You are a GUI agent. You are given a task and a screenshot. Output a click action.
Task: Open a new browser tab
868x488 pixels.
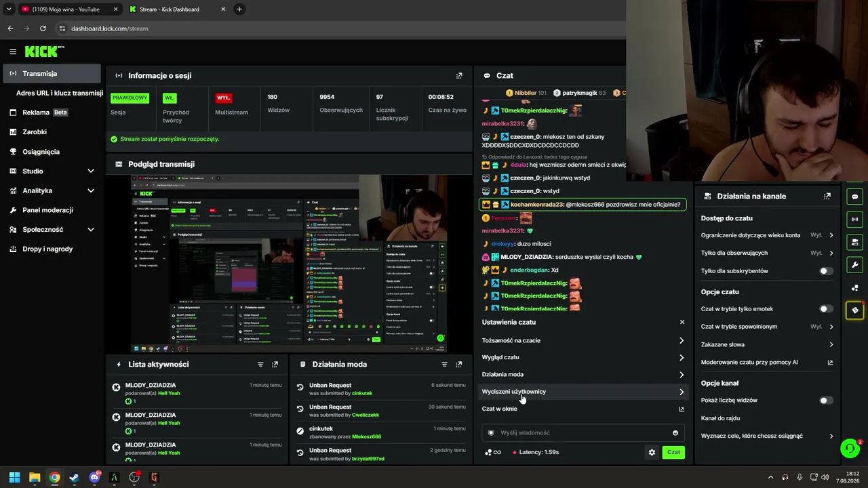[x=239, y=9]
